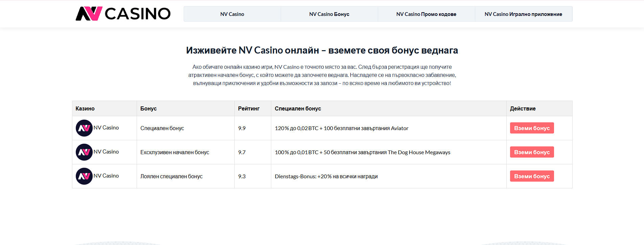Click the Бонус column header

[186, 108]
